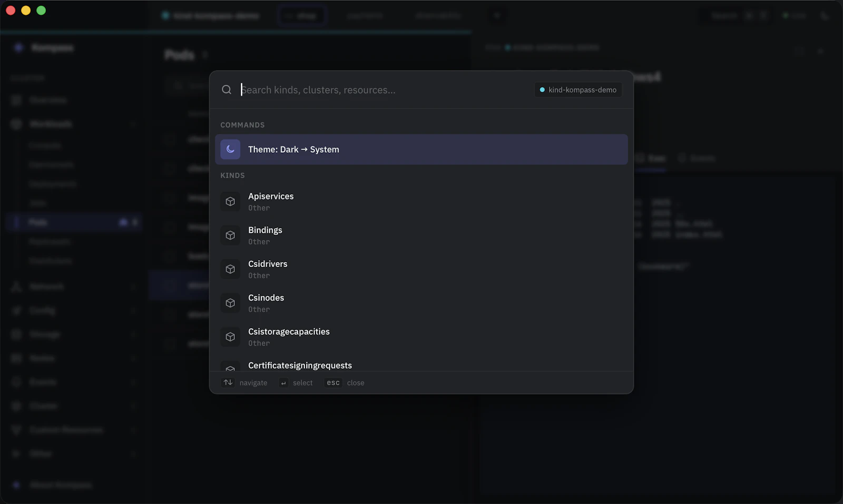Viewport: 843px width, 504px height.
Task: Open the Bindings kind result
Action: pos(421,235)
